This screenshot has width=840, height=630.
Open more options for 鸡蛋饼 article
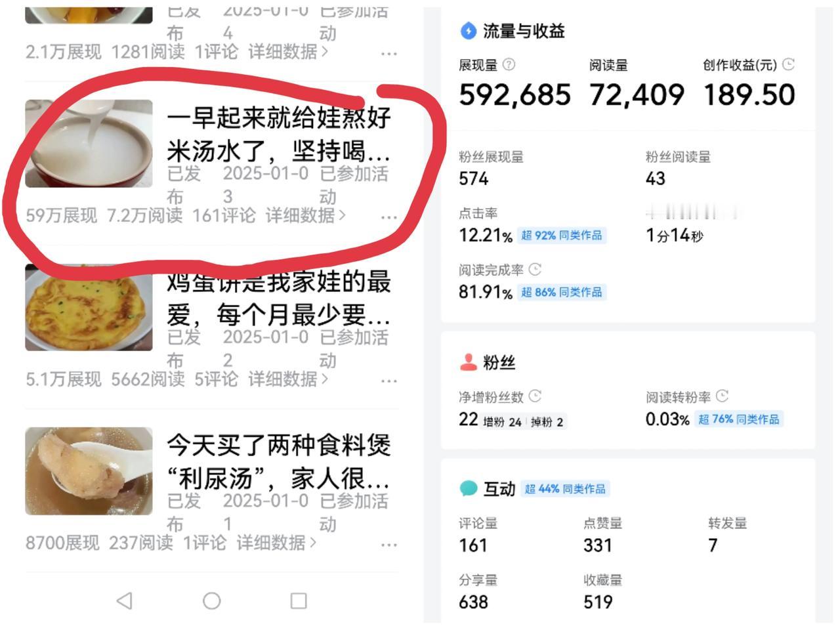(389, 381)
